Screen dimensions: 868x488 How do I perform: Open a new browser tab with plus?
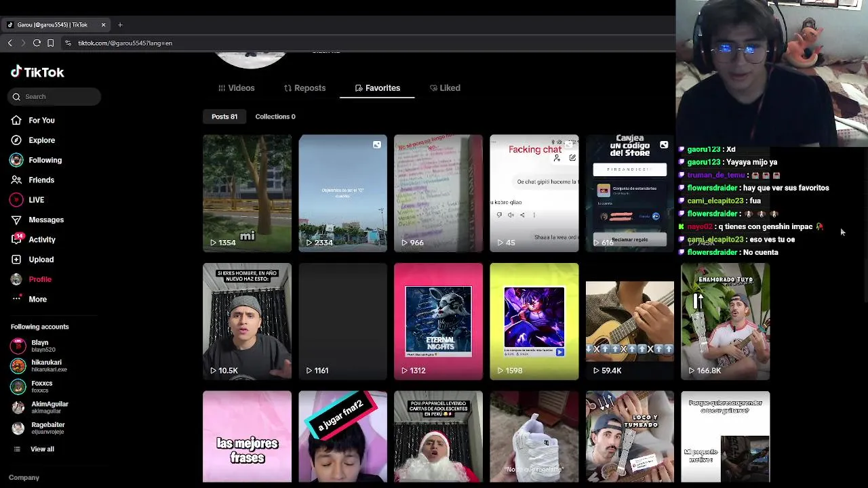(120, 25)
